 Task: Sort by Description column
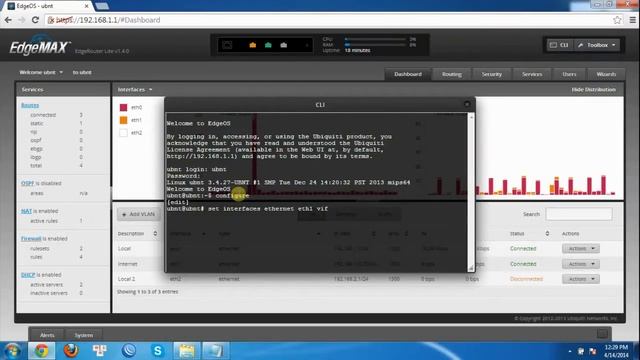(138, 233)
